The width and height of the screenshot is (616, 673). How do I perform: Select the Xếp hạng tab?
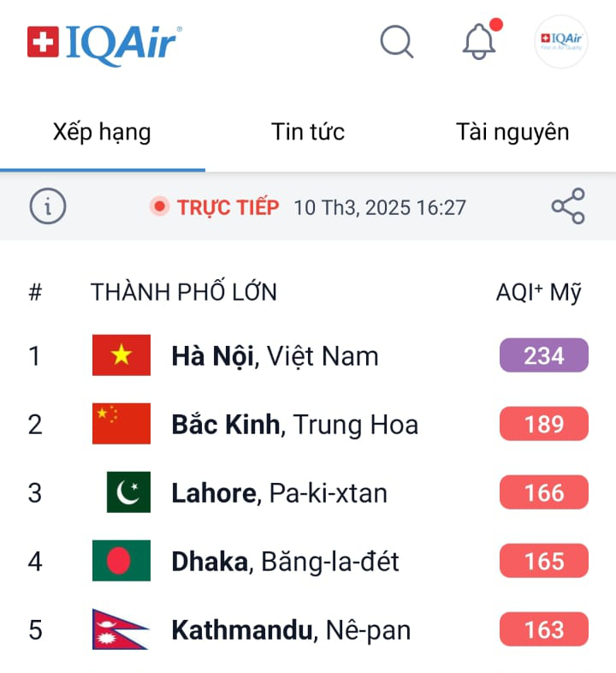(102, 132)
